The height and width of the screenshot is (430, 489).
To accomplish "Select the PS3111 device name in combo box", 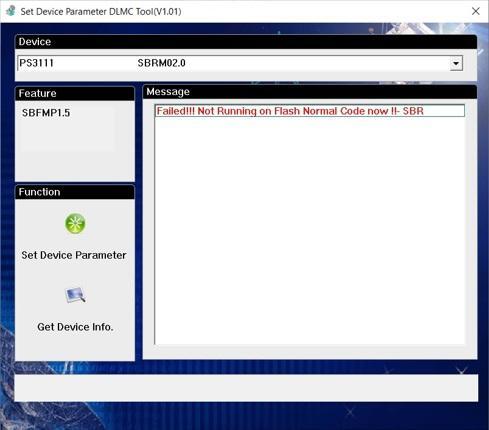I will point(36,63).
